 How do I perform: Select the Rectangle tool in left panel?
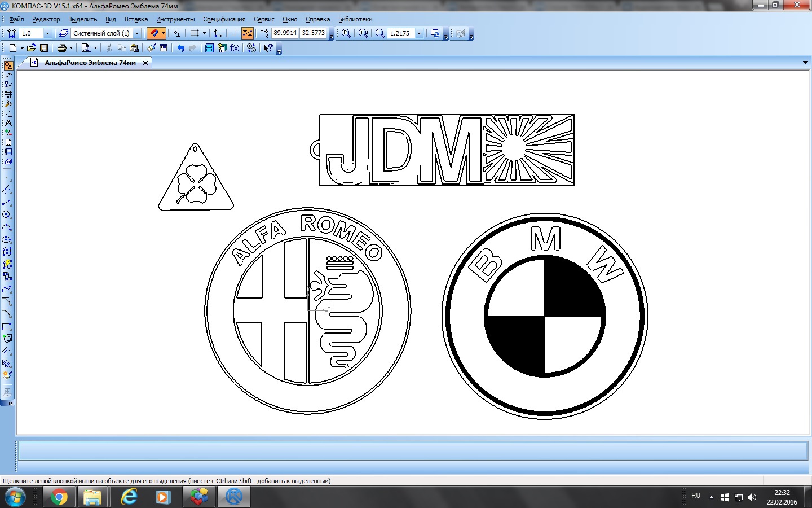[7, 326]
